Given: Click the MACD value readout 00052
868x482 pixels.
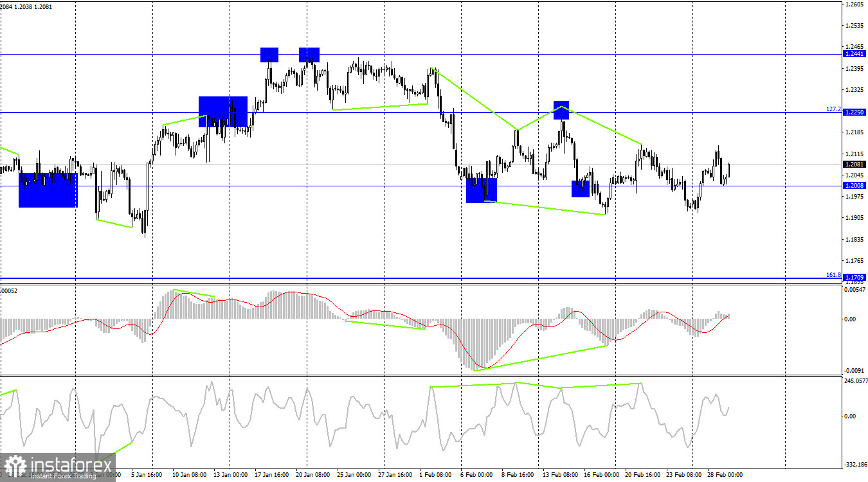Looking at the screenshot, I should (9, 291).
